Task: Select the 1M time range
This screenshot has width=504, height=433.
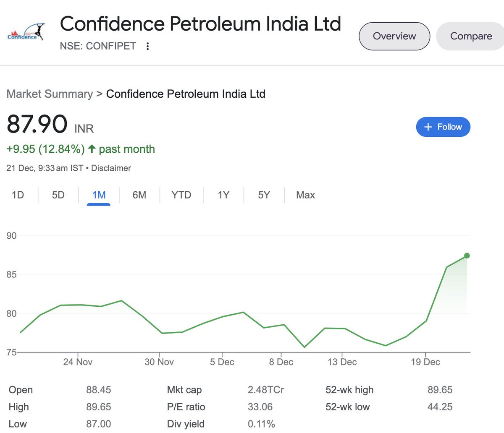Action: [99, 195]
